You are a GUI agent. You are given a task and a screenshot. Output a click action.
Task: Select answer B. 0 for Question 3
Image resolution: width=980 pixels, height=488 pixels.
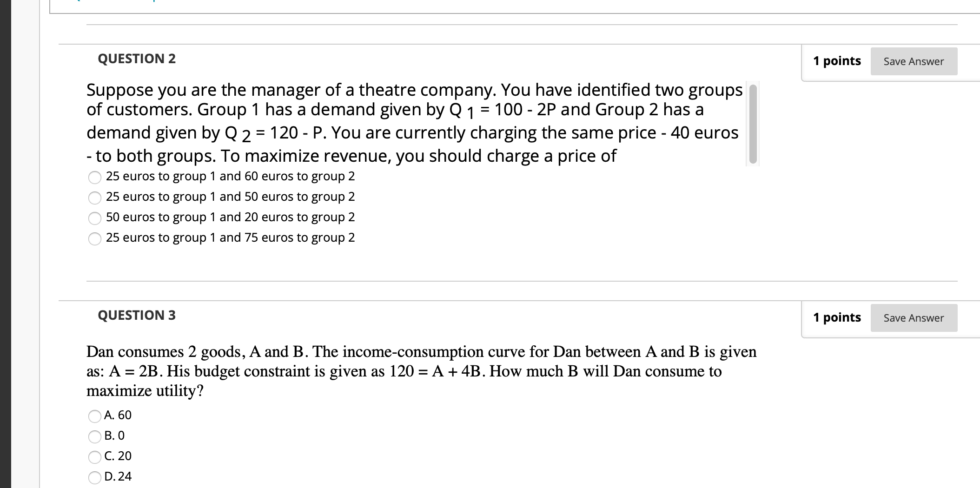click(95, 436)
